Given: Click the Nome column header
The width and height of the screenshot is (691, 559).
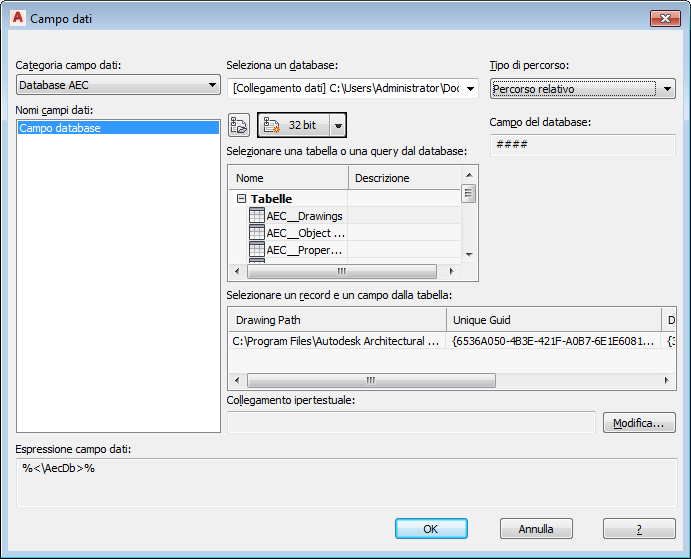Looking at the screenshot, I should pyautogui.click(x=288, y=178).
